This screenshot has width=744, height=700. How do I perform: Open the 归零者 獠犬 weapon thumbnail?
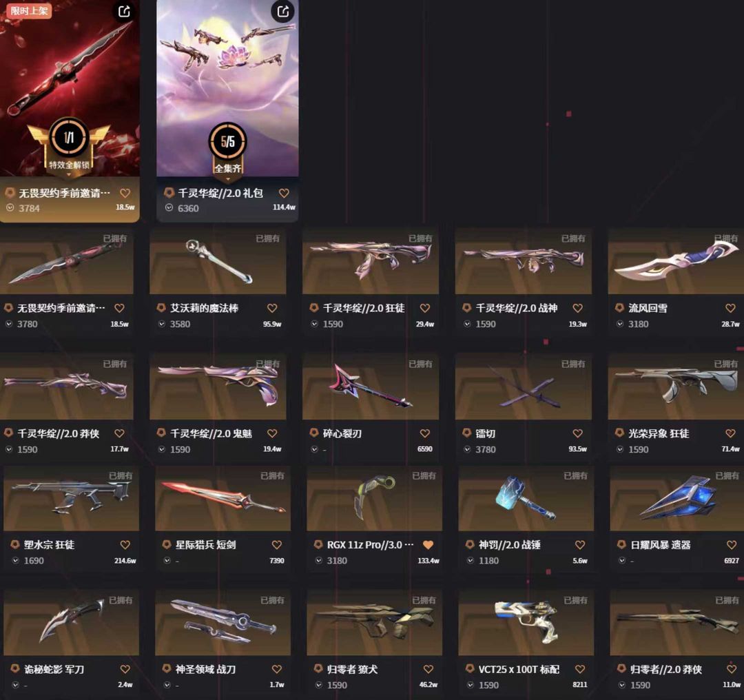pos(374,623)
